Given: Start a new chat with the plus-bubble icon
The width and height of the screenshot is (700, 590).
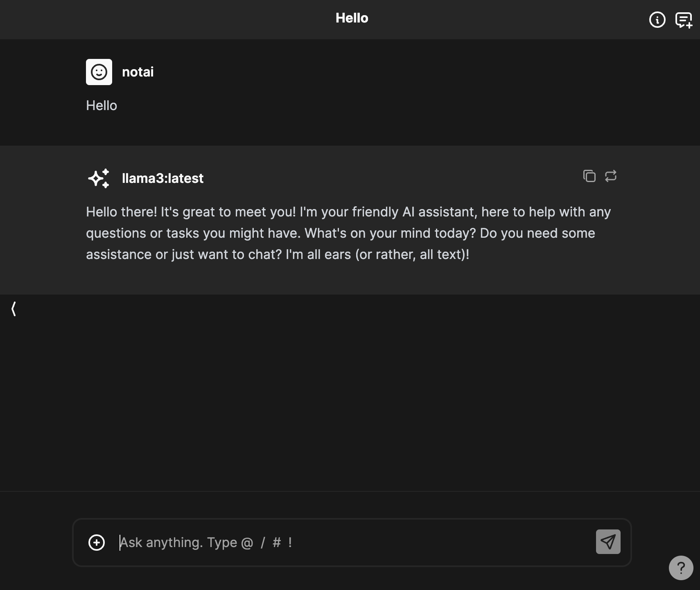Looking at the screenshot, I should pos(683,20).
